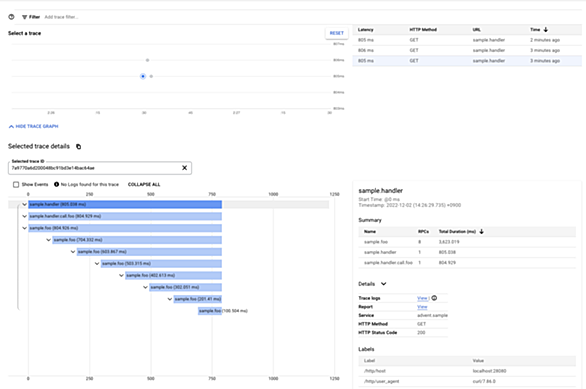Copy the selected trace details icon
The height and width of the screenshot is (389, 586).
click(78, 146)
